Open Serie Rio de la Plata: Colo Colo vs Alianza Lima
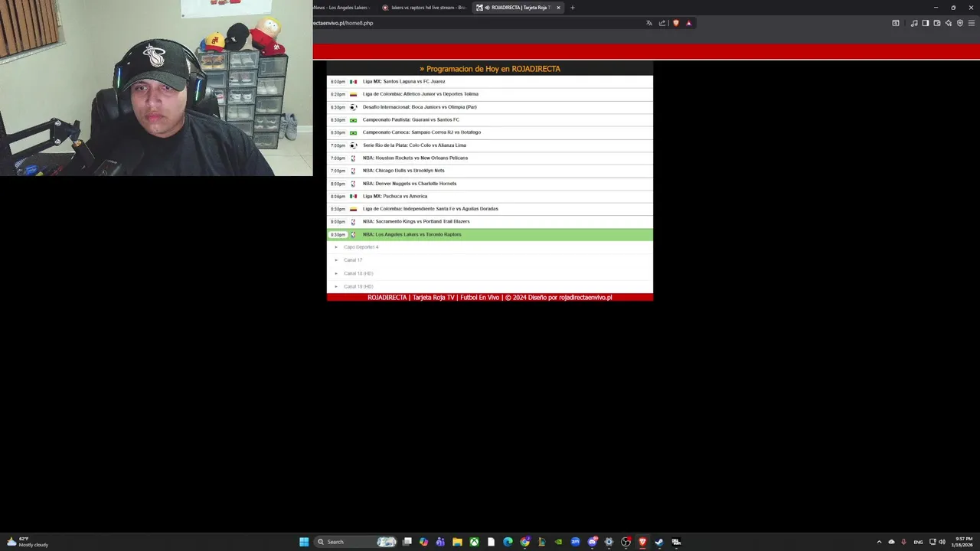This screenshot has height=551, width=980. click(x=490, y=145)
